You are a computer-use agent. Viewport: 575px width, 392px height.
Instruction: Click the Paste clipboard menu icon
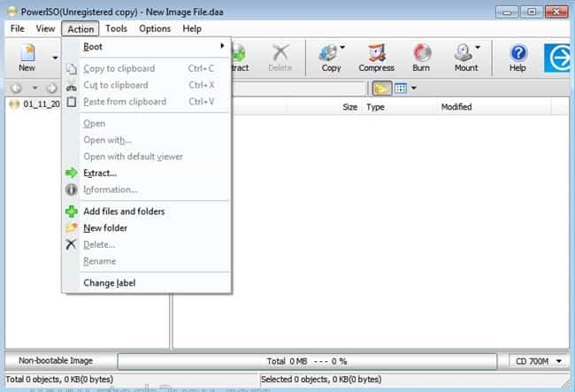pos(72,102)
